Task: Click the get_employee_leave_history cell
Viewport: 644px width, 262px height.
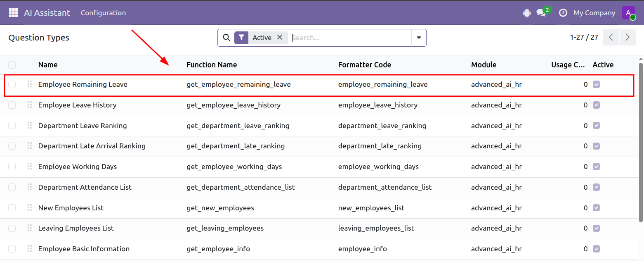Action: pos(234,105)
